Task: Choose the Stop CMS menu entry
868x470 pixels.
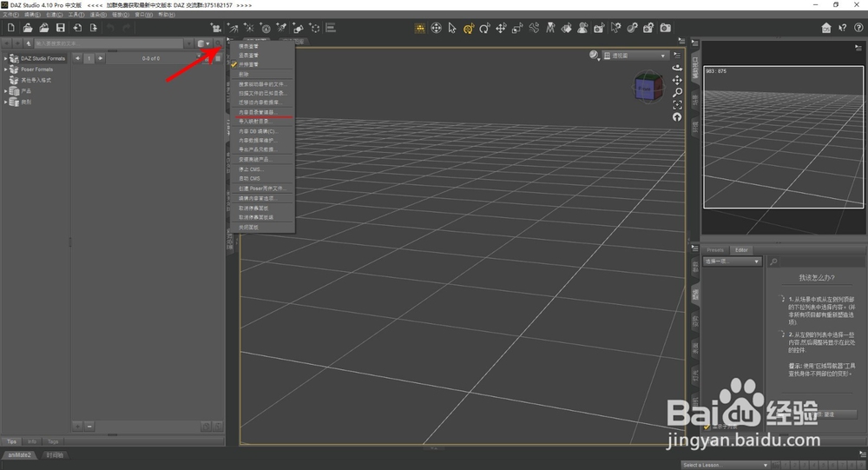Action: [x=261, y=169]
